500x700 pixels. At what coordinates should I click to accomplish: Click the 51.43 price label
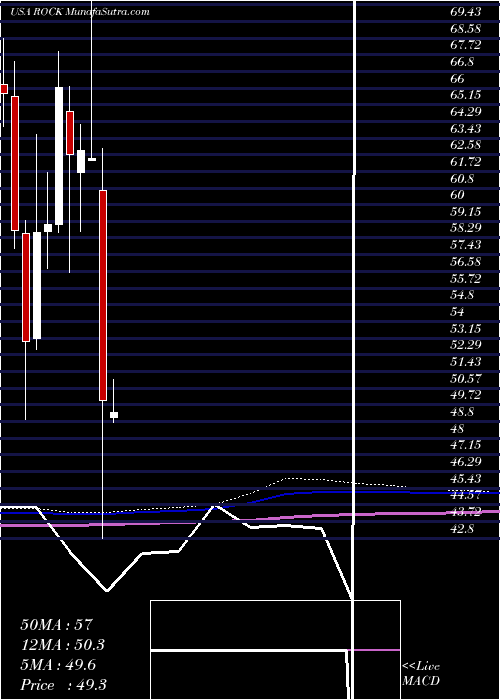[x=466, y=362]
